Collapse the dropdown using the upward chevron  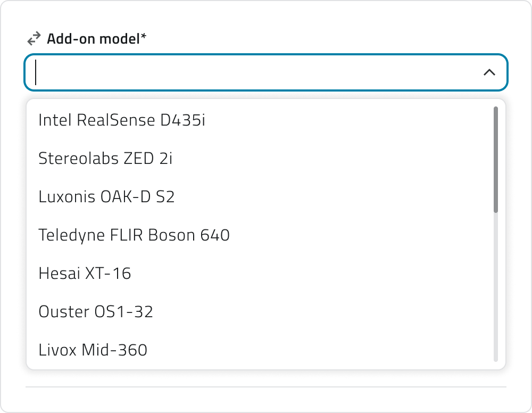tap(490, 72)
